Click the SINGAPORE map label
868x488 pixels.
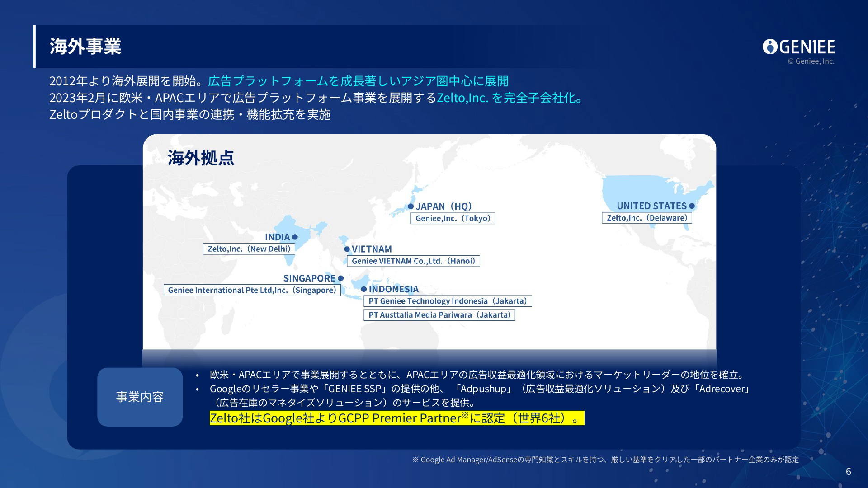pyautogui.click(x=309, y=278)
